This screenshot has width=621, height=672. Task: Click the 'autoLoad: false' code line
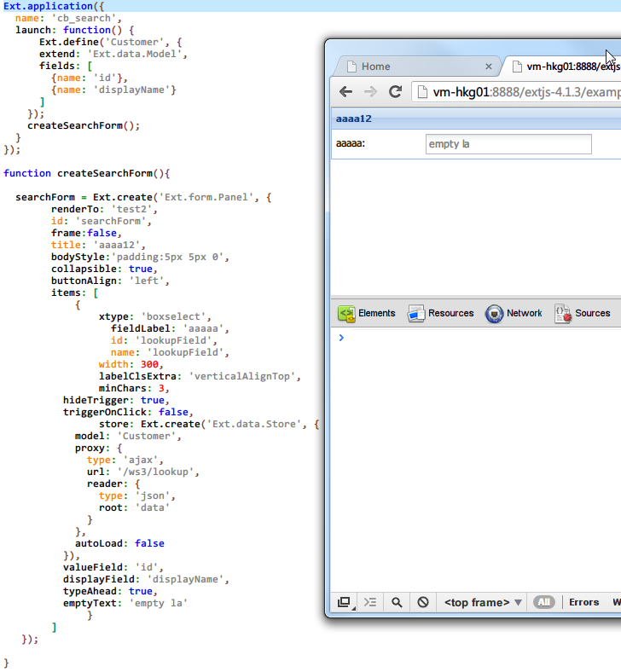pos(119,543)
